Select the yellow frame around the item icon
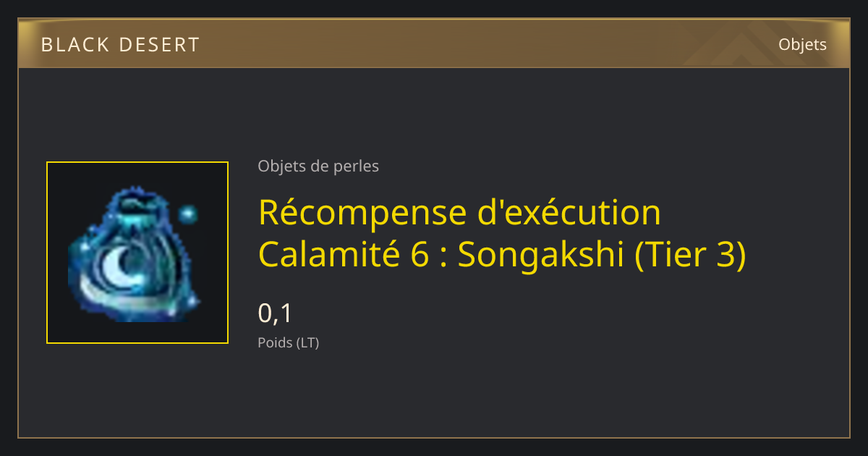 click(137, 253)
